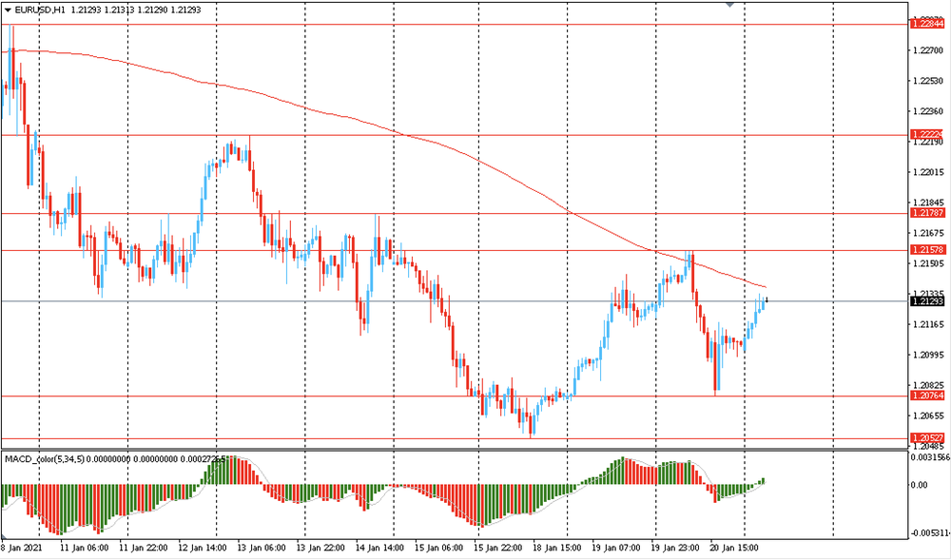Click the 1.20764 horizontal line price label

click(927, 396)
